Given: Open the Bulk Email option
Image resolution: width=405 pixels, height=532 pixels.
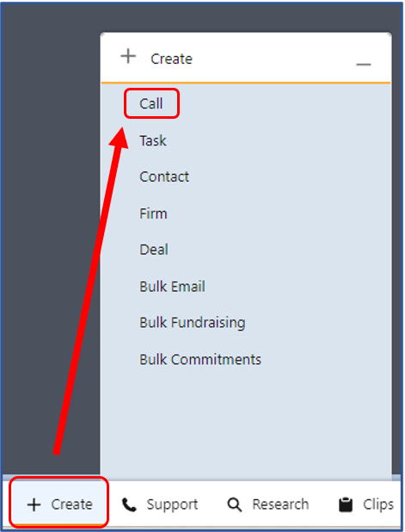Looking at the screenshot, I should coord(172,287).
